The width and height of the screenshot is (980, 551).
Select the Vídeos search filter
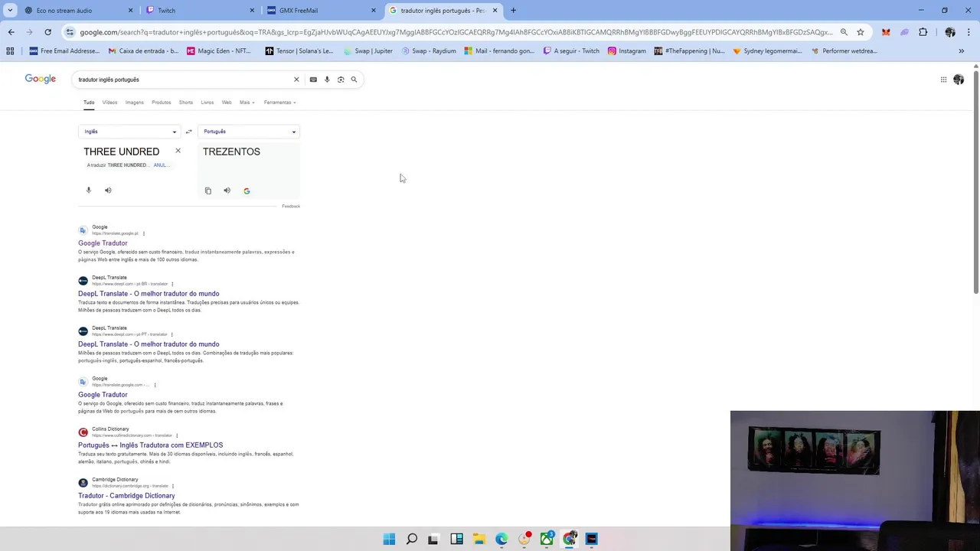coord(109,103)
